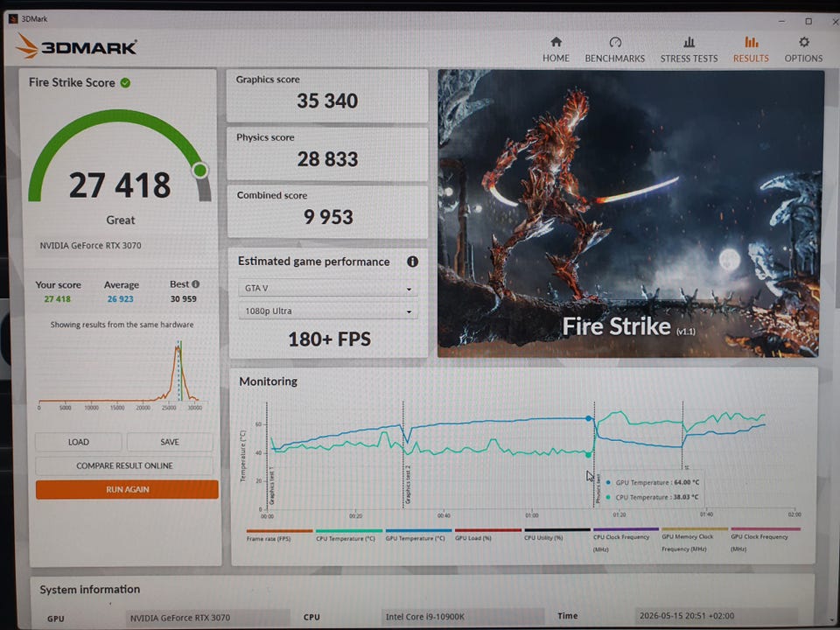Open the Stress Tests tab

tap(689, 49)
